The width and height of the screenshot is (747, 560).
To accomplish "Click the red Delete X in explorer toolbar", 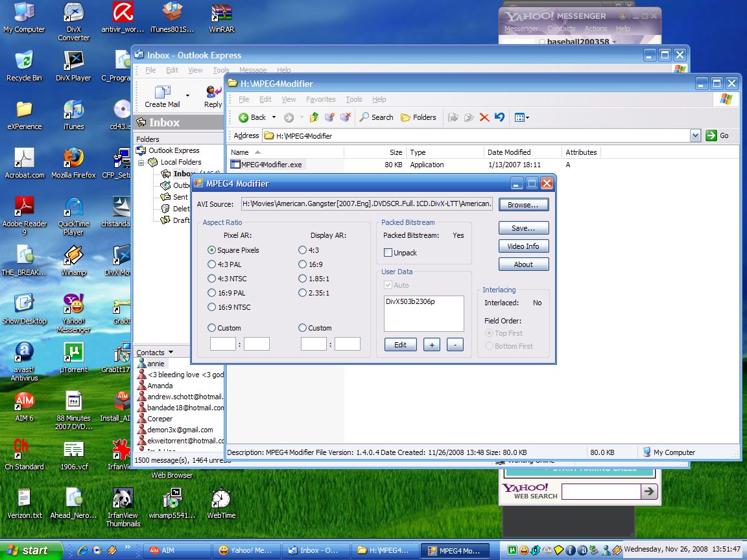I will [484, 117].
